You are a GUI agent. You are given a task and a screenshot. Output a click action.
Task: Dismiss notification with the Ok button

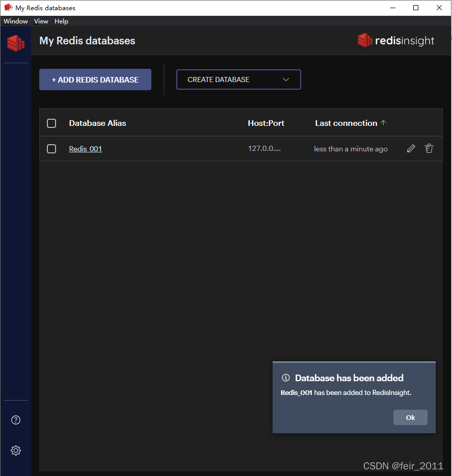coord(410,417)
